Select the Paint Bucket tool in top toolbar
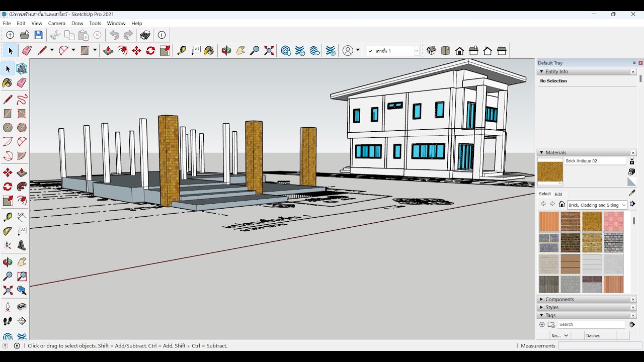 click(x=209, y=51)
